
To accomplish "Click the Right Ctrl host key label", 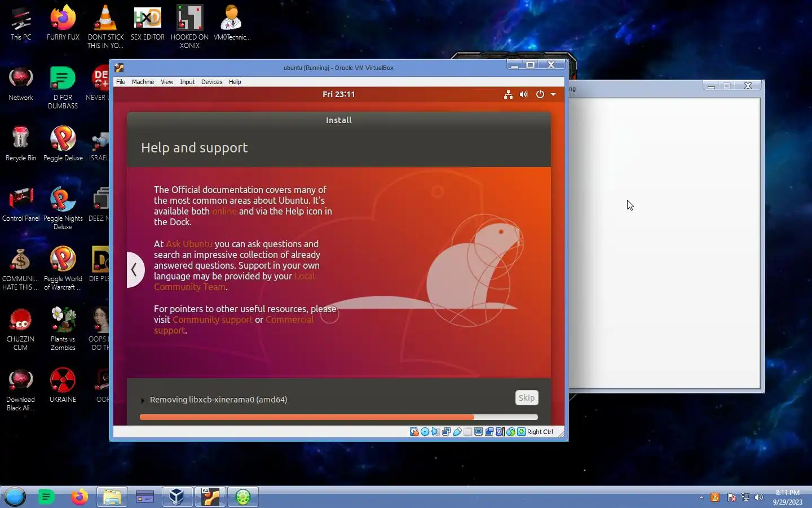I will pos(540,432).
